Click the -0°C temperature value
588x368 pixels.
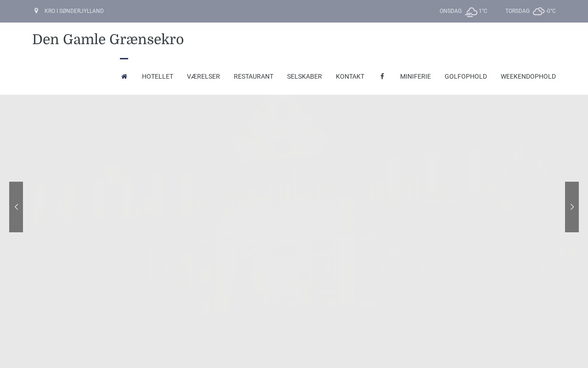click(550, 11)
